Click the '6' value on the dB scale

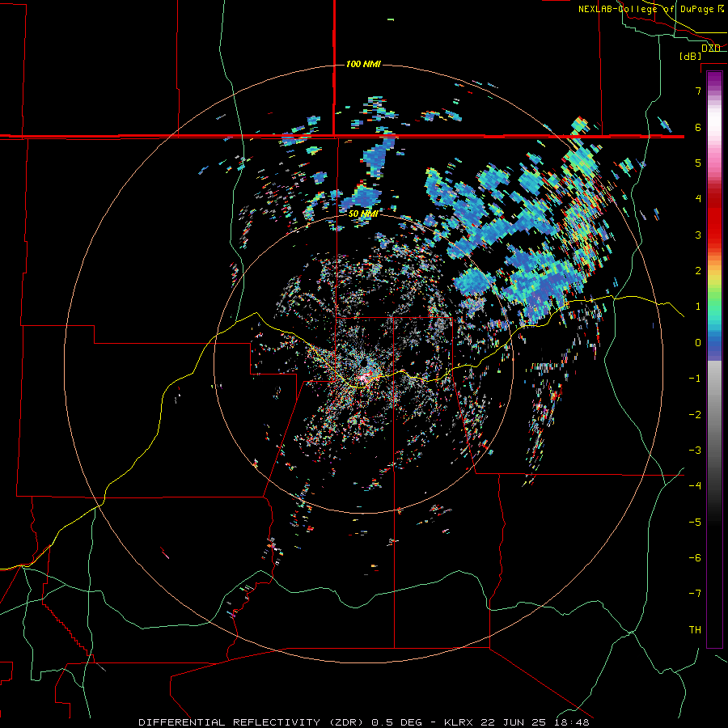click(x=698, y=127)
